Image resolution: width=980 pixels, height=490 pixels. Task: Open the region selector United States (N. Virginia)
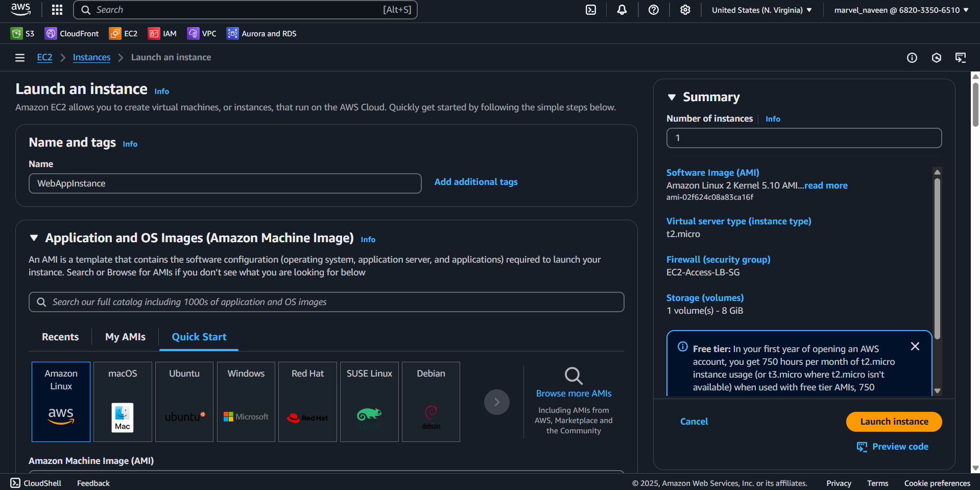762,10
